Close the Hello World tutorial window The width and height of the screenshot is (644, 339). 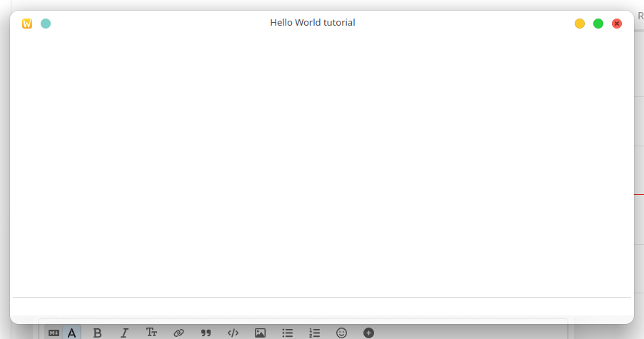coord(617,24)
